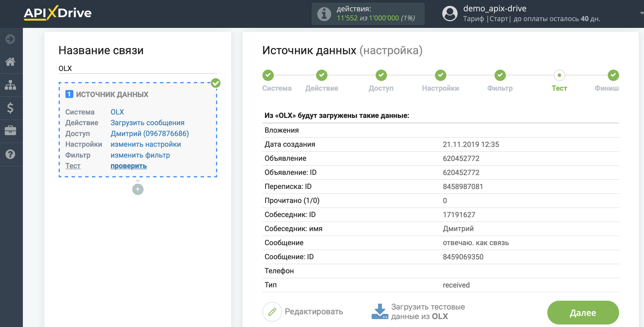Image resolution: width=644 pixels, height=327 pixels.
Task: Open the connections sitemap icon in sidebar
Action: click(10, 85)
